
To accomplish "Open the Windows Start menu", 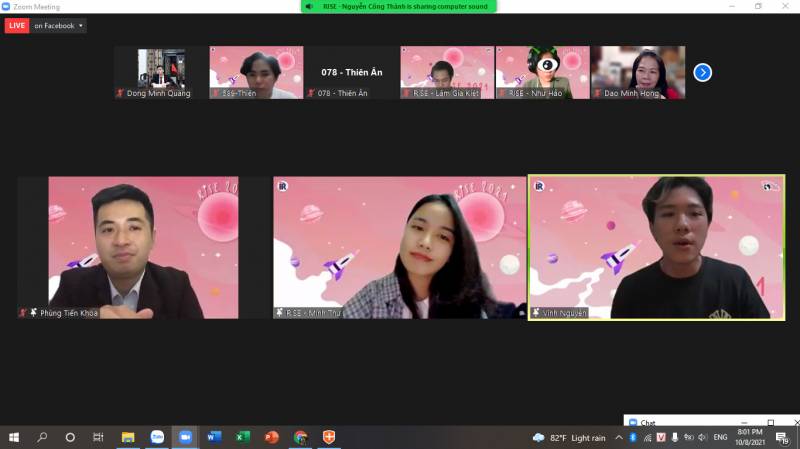I will (x=14, y=437).
